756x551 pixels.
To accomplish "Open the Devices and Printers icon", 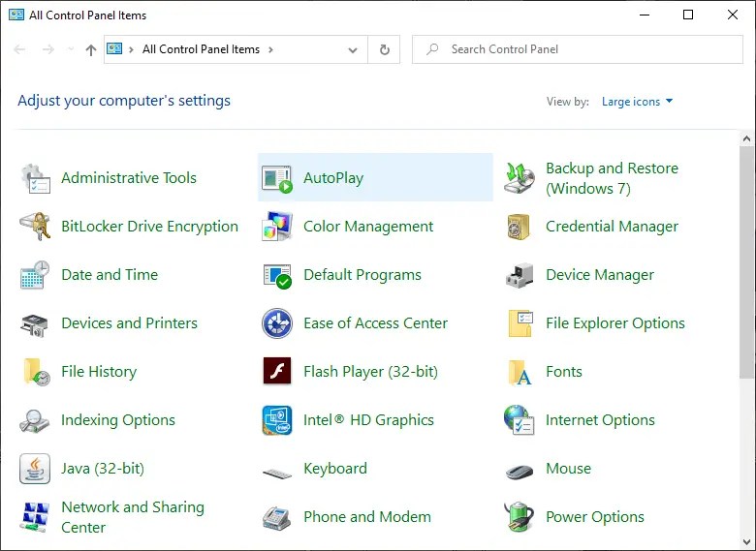I will click(34, 325).
